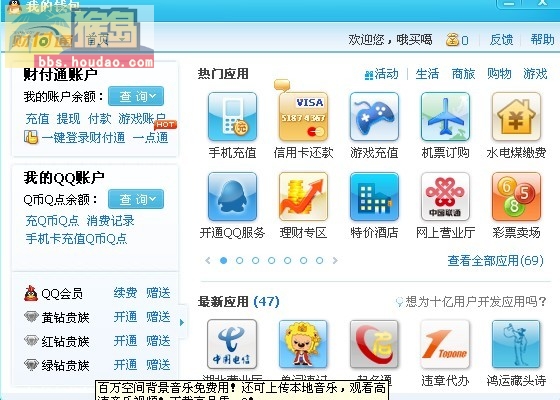Viewport: 560px width, 400px height.
Task: Switch to the 购物 category tab
Action: click(x=499, y=74)
